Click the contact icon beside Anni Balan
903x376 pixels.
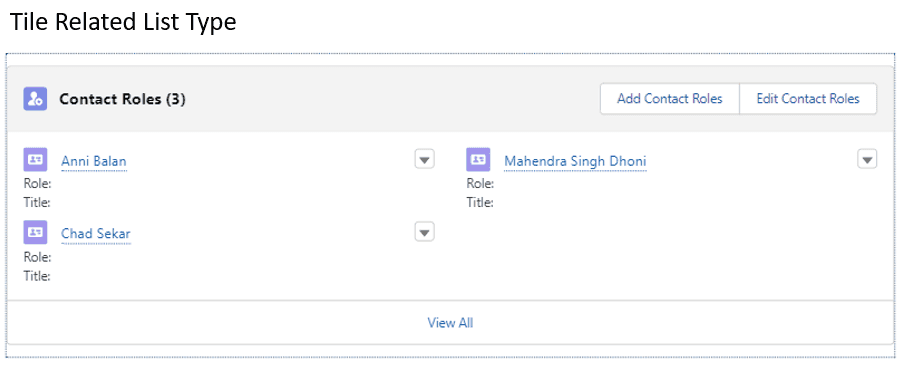tap(35, 159)
